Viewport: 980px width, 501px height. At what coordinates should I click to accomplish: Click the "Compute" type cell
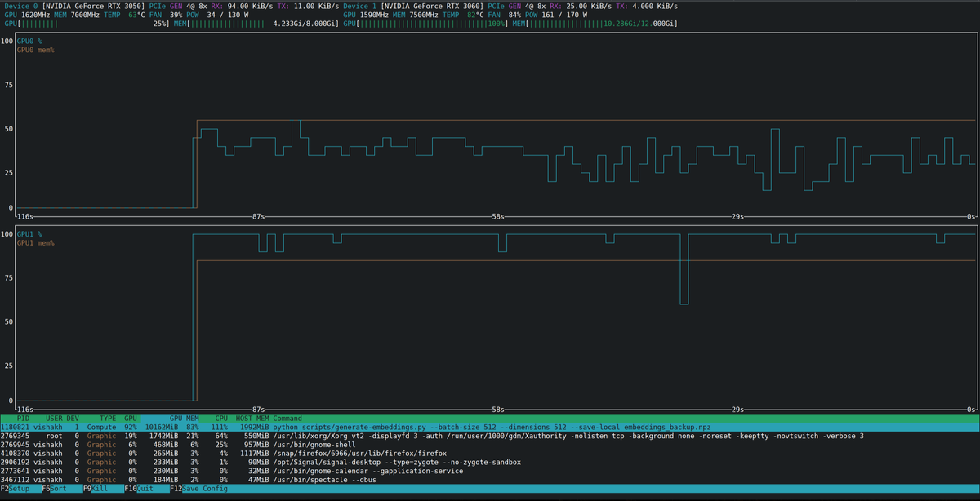102,427
